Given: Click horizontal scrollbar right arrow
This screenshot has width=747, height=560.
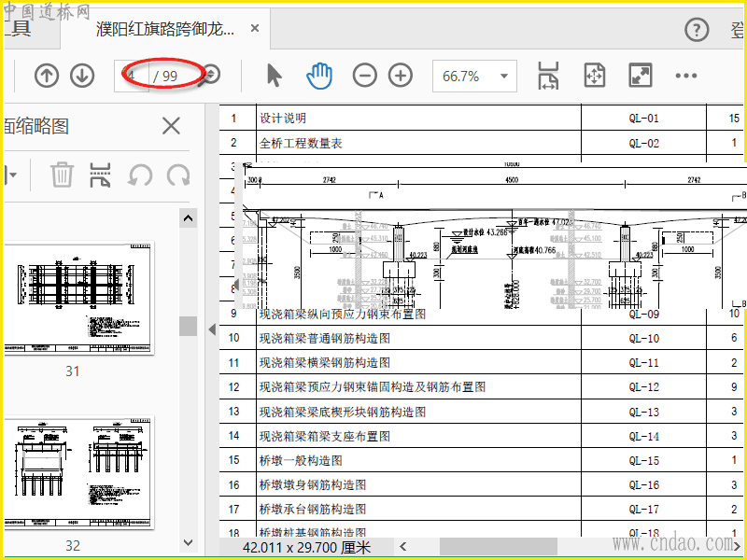Looking at the screenshot, I should click(x=738, y=546).
